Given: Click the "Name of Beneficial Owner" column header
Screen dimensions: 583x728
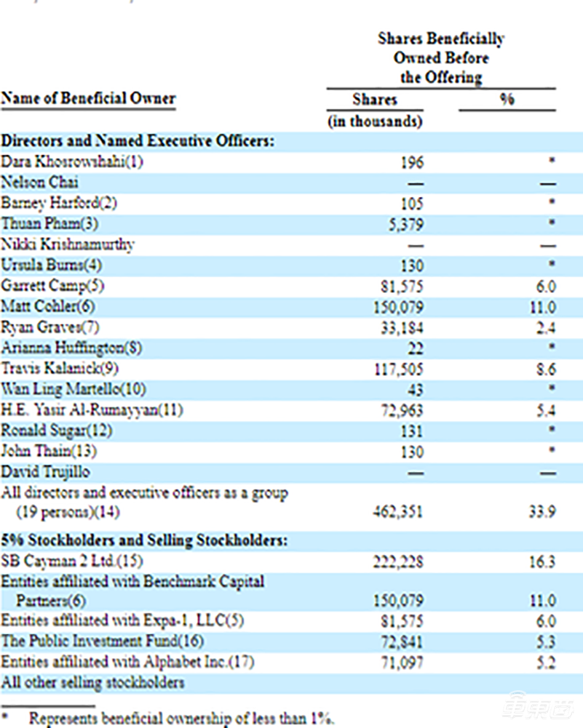Looking at the screenshot, I should (88, 99).
